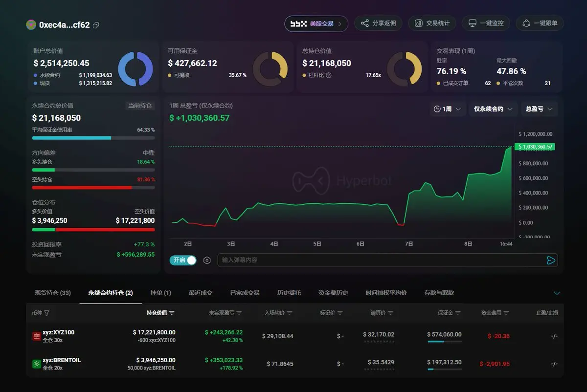Sort by 保证金 column icon
The image size is (587, 392).
point(457,313)
